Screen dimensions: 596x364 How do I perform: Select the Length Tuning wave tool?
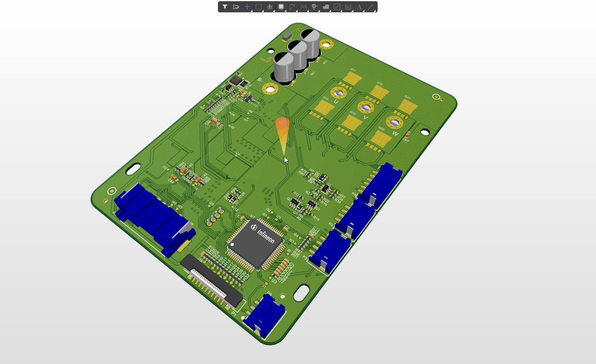click(304, 7)
